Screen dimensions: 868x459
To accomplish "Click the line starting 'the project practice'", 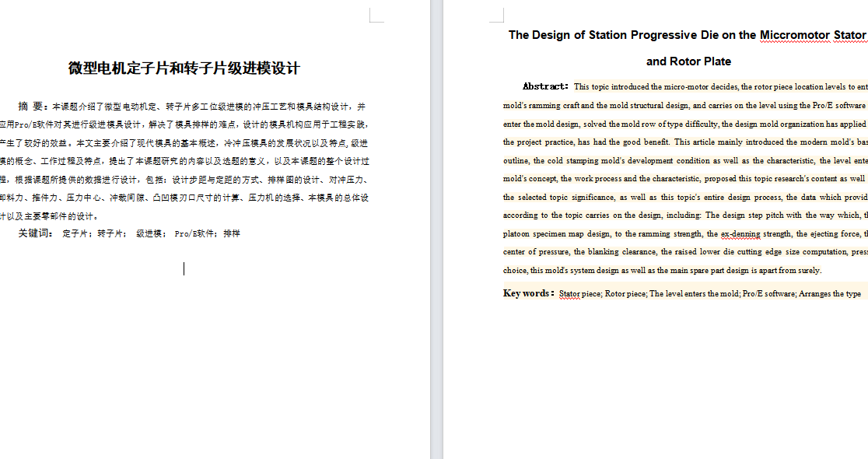I will tap(685, 142).
